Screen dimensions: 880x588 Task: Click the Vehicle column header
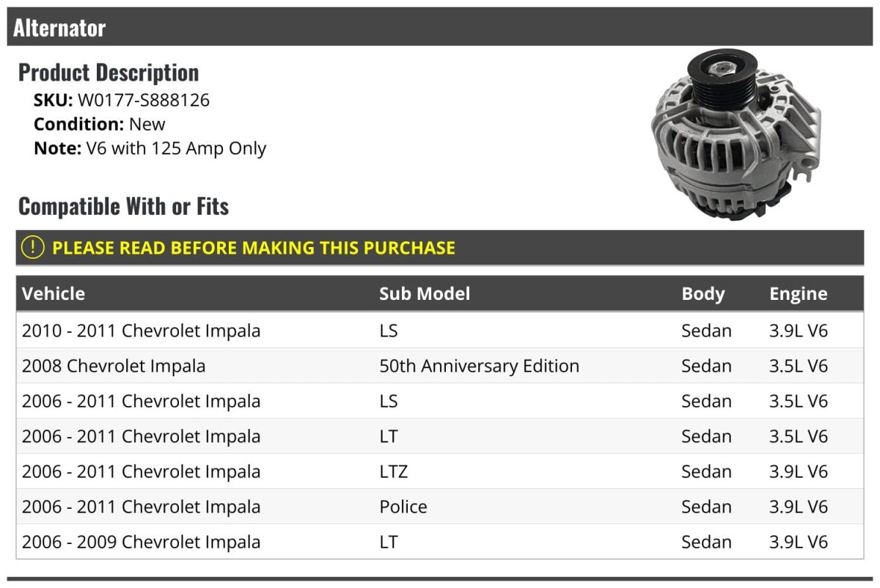pos(54,294)
